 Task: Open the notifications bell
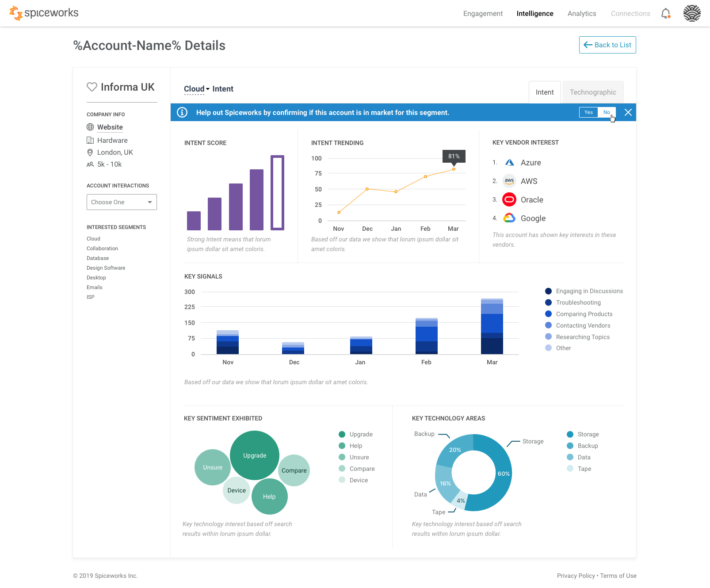(666, 14)
